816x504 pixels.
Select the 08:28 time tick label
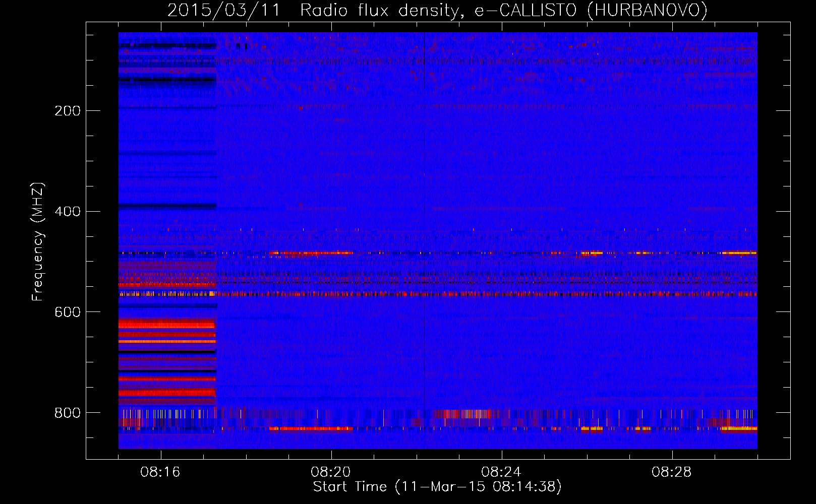(x=672, y=472)
